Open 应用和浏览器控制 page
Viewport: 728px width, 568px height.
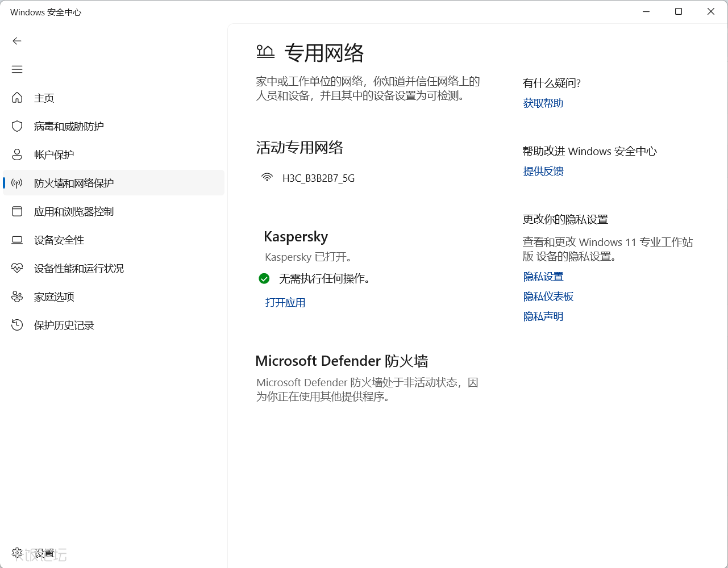pos(114,211)
